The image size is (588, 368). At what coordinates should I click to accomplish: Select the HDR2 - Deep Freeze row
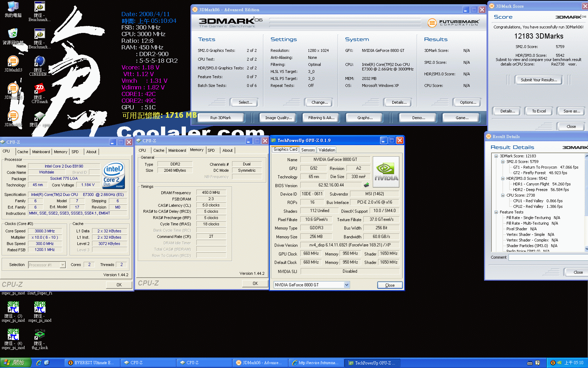tap(541, 190)
